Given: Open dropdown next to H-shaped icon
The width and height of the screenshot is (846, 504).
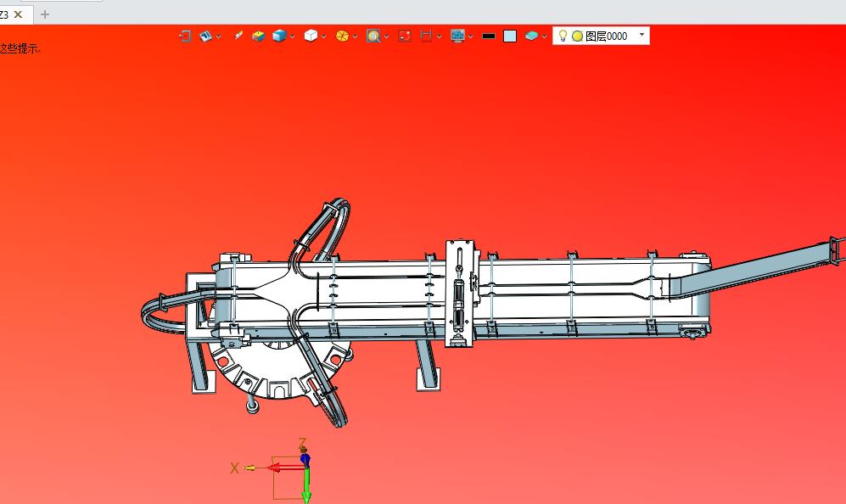Looking at the screenshot, I should click(x=439, y=36).
